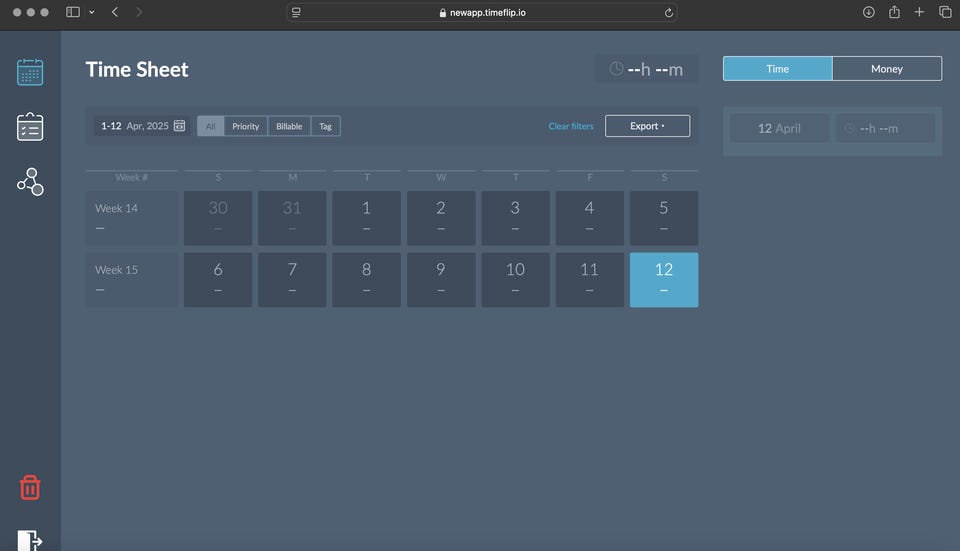
Task: Select the Week 14 row
Action: tap(132, 218)
